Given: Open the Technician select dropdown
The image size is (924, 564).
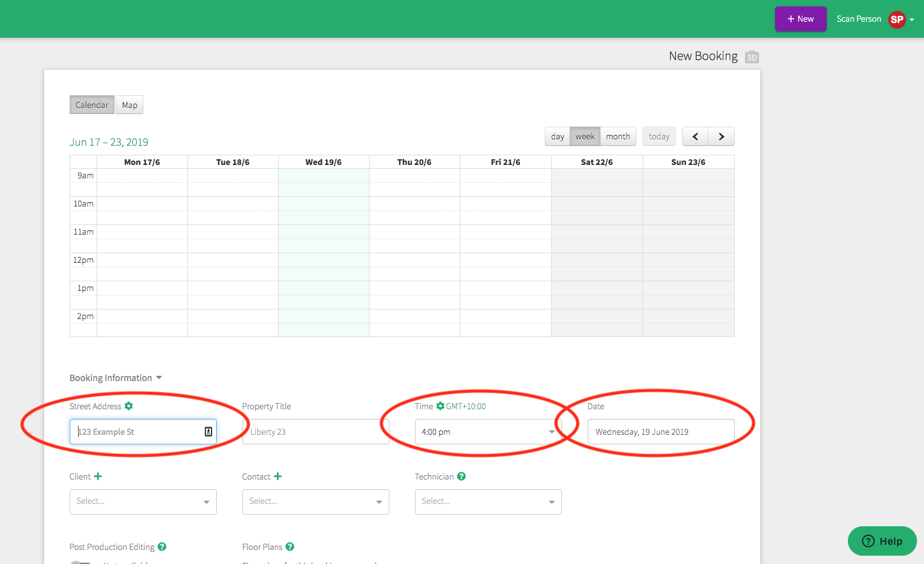Looking at the screenshot, I should click(x=488, y=502).
